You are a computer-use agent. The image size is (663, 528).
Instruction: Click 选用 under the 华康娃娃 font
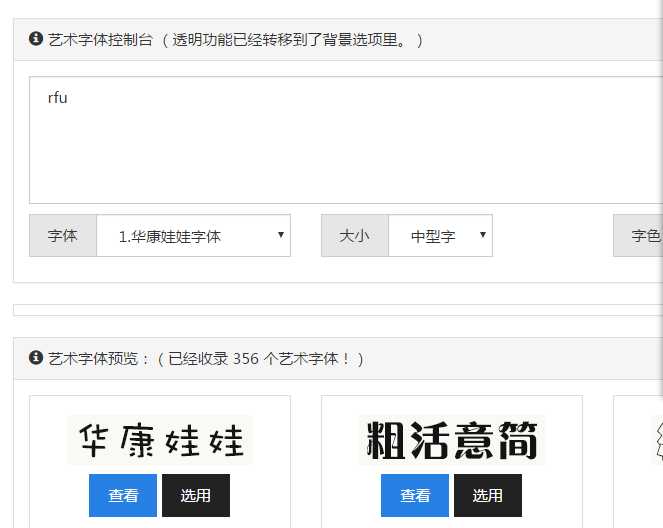coord(196,495)
